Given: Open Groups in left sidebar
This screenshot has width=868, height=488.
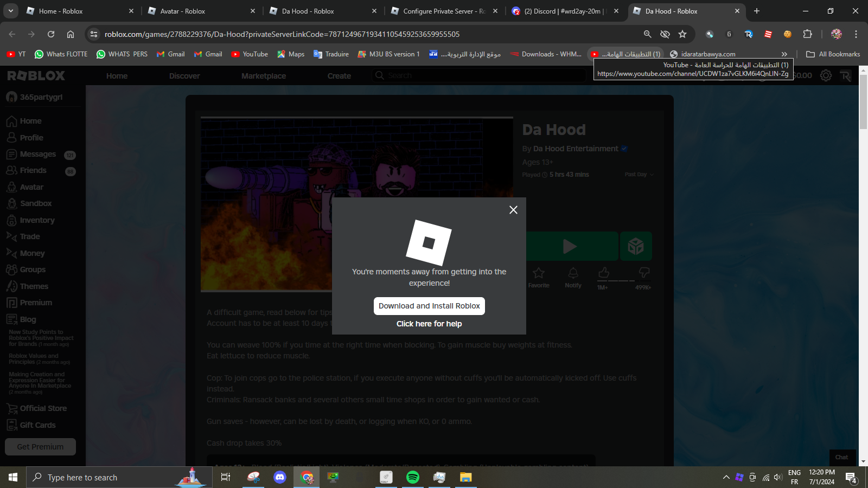Looking at the screenshot, I should tap(27, 269).
